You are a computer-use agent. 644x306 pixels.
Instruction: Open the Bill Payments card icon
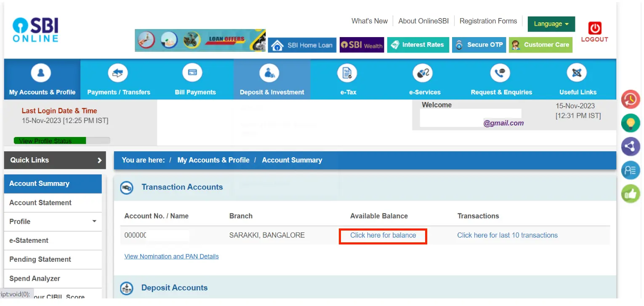click(192, 73)
